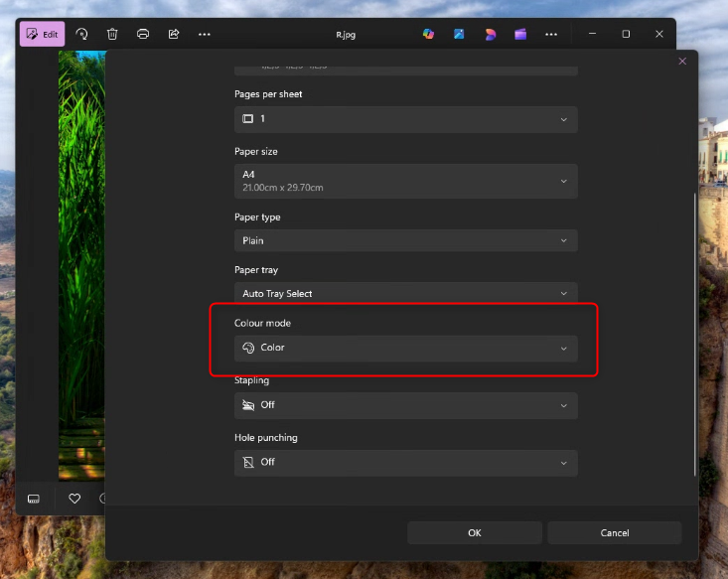Click Cancel to dismiss print settings
The image size is (728, 579).
coord(614,532)
